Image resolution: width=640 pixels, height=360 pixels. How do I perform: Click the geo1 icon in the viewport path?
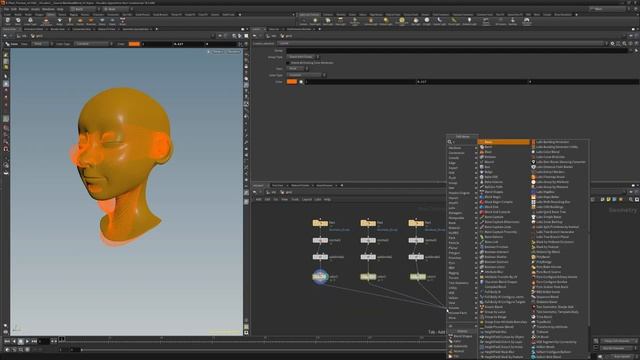coord(33,36)
